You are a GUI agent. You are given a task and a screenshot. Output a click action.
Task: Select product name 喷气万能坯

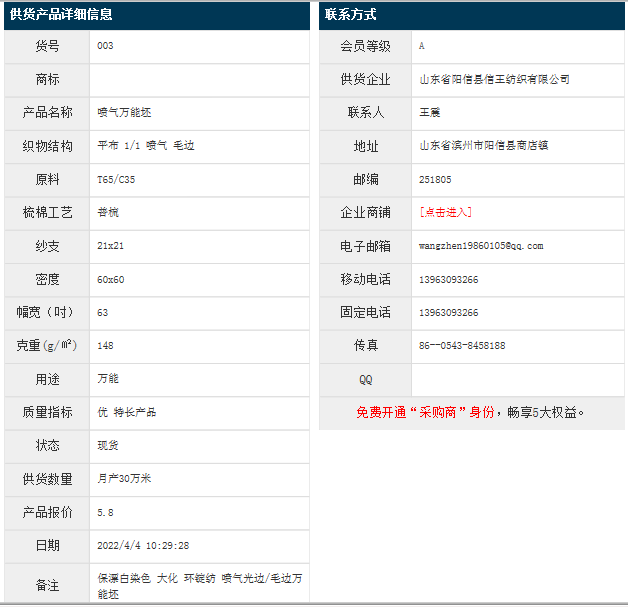click(124, 112)
